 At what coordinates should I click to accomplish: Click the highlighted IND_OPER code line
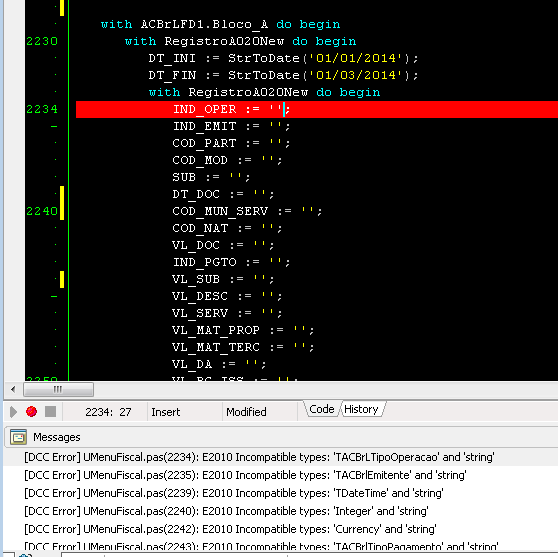click(x=317, y=109)
